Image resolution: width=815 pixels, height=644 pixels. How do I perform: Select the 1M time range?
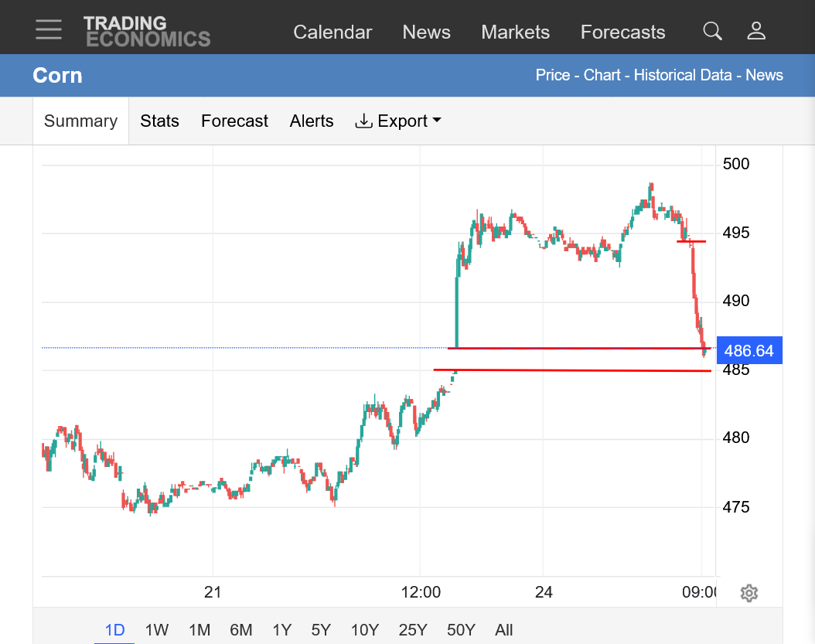[x=199, y=630]
